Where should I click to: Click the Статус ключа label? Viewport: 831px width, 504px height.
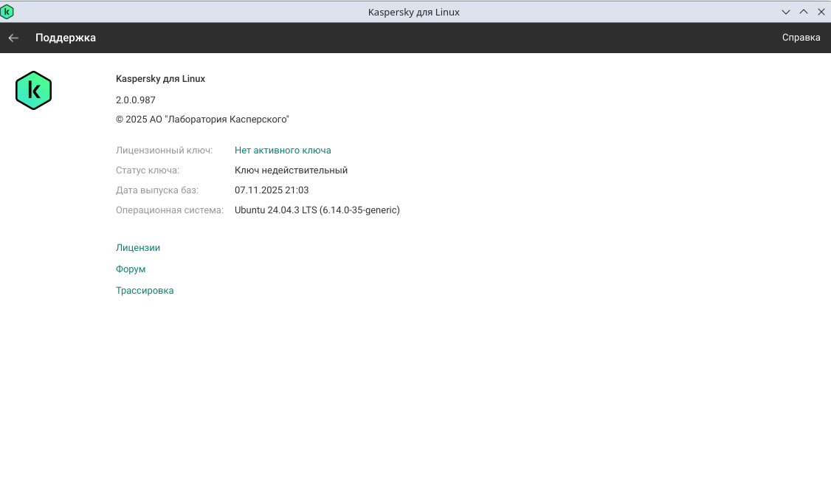point(148,170)
